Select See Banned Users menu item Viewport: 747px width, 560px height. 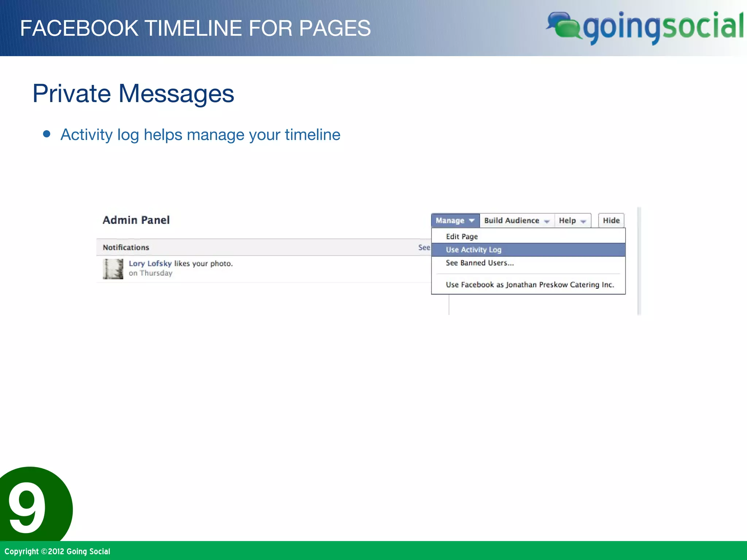528,263
